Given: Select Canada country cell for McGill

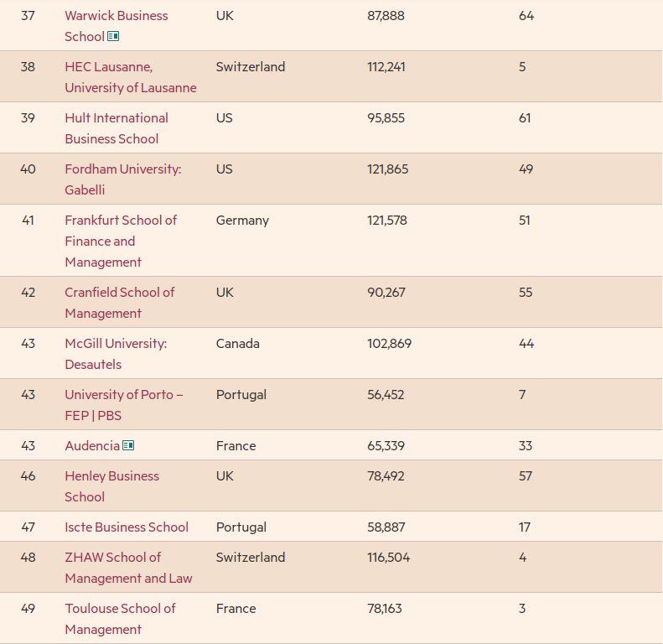Looking at the screenshot, I should pos(238,344).
